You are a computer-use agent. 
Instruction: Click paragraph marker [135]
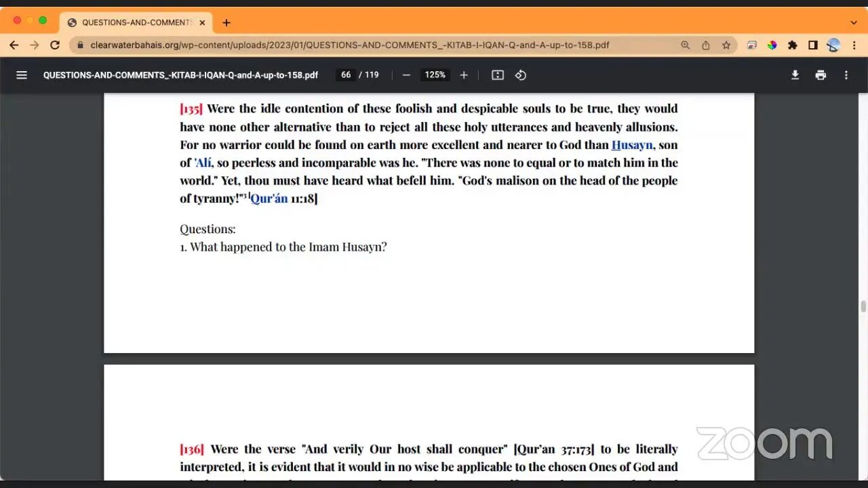tap(191, 108)
